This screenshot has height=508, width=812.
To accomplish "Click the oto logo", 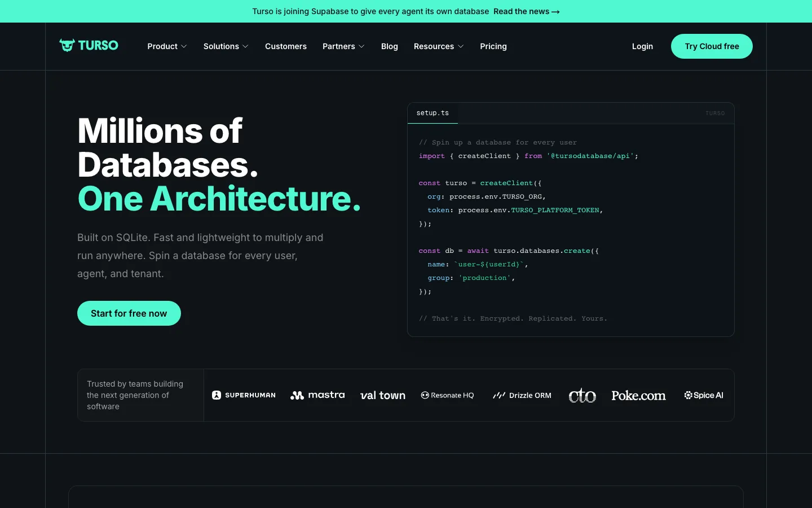I will 582,395.
